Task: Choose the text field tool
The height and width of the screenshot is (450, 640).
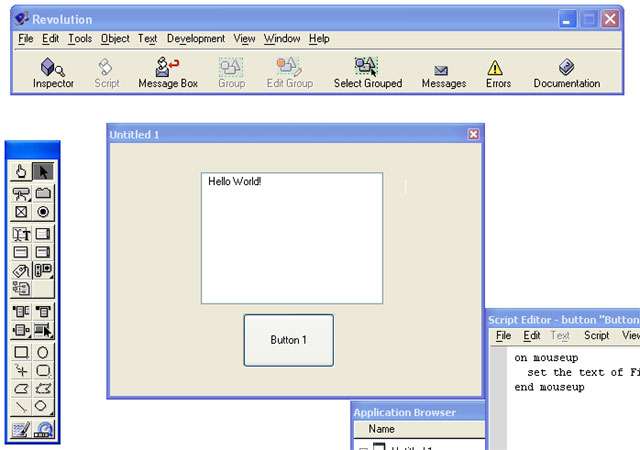Action: coord(21,234)
